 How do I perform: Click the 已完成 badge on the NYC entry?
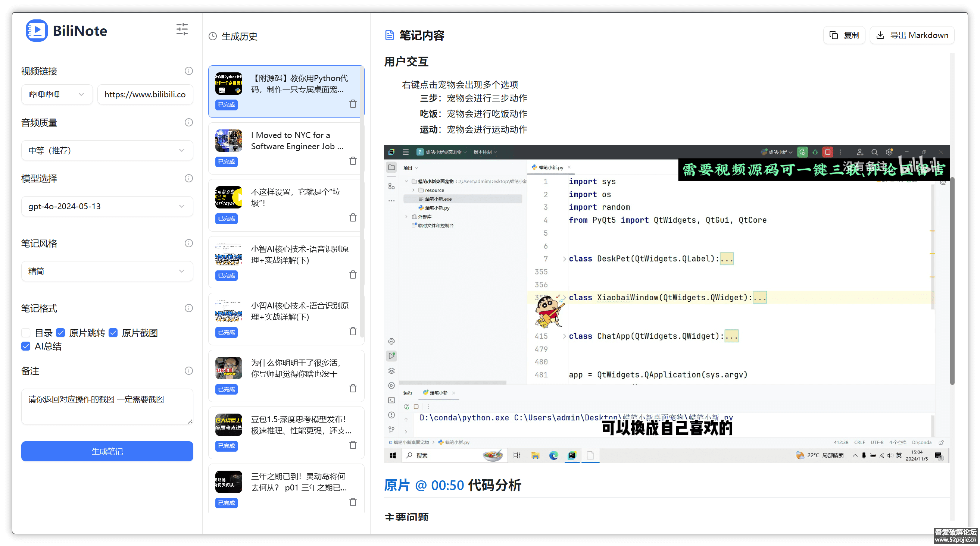point(227,161)
